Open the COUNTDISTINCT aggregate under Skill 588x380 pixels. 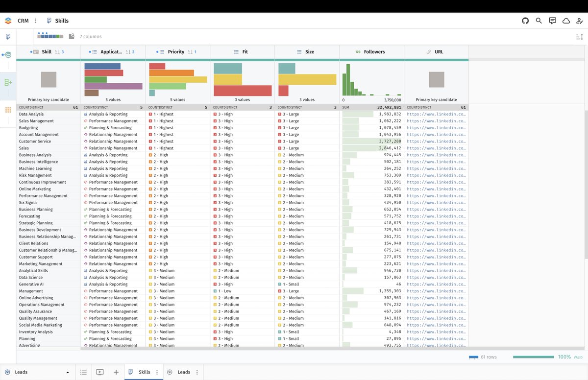pos(49,107)
